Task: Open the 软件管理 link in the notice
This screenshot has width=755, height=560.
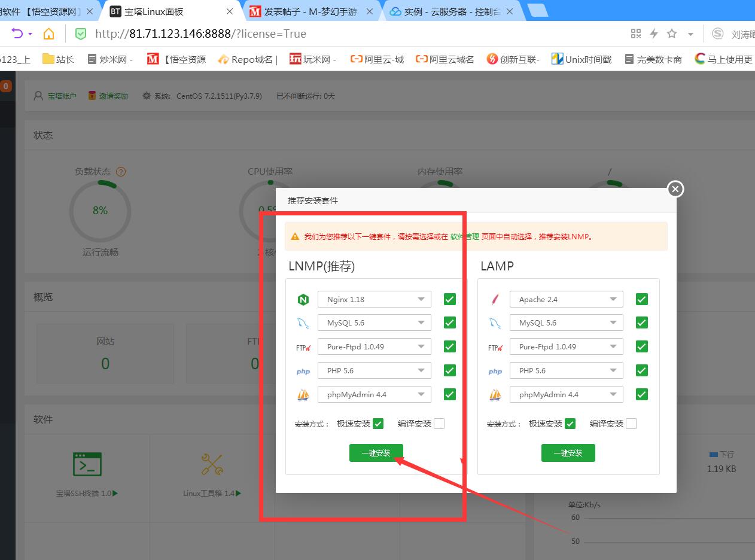Action: [x=464, y=236]
